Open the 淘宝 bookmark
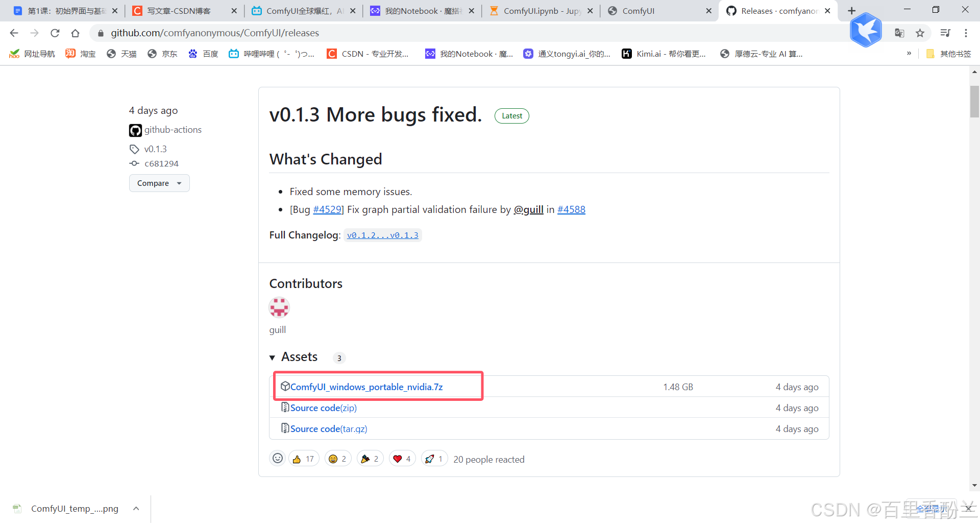Screen dimensions: 980x526 (x=81, y=54)
